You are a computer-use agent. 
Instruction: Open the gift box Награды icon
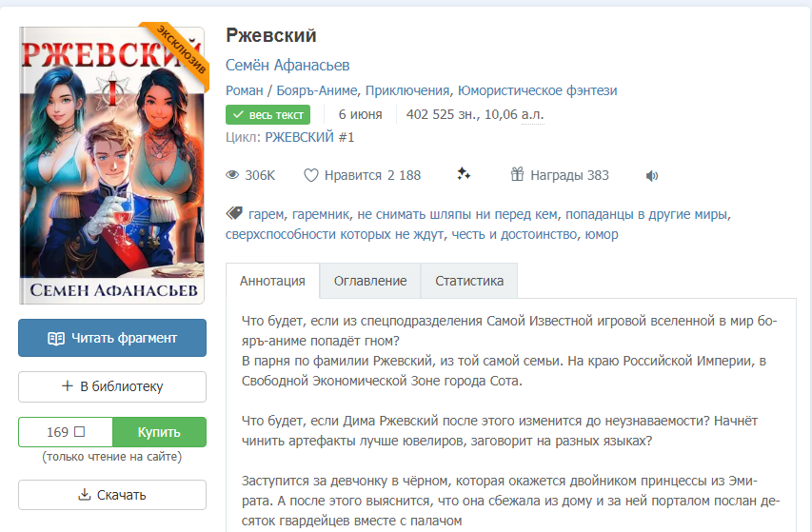(517, 174)
